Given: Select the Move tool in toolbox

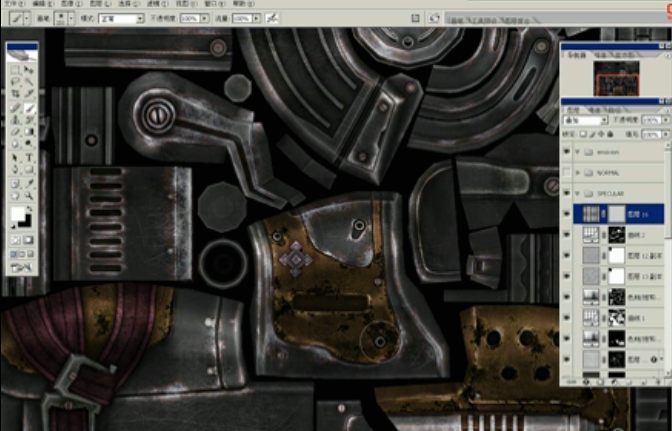Looking at the screenshot, I should [29, 70].
